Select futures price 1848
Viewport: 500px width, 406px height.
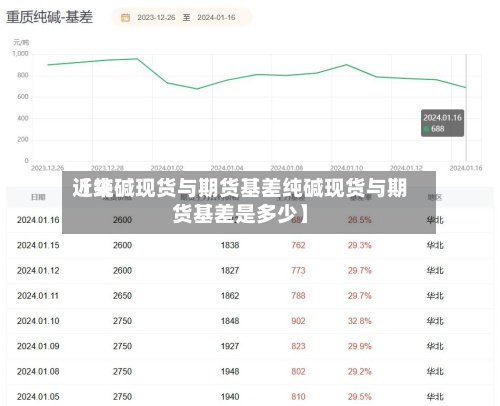click(x=230, y=321)
